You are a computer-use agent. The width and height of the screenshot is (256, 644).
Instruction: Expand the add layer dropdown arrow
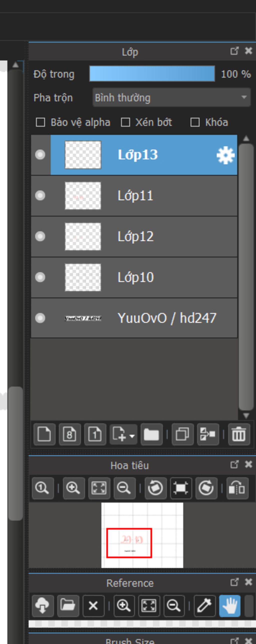[132, 436]
